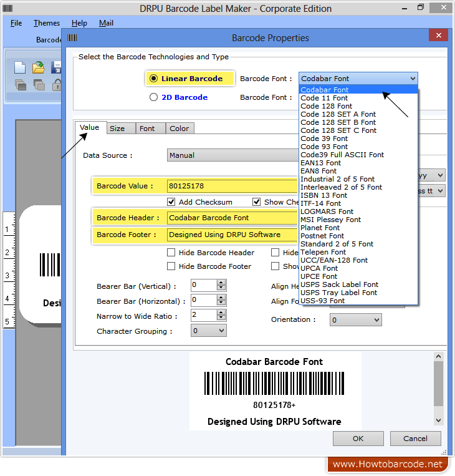455x476 pixels.
Task: Open the Help menu
Action: (79, 23)
